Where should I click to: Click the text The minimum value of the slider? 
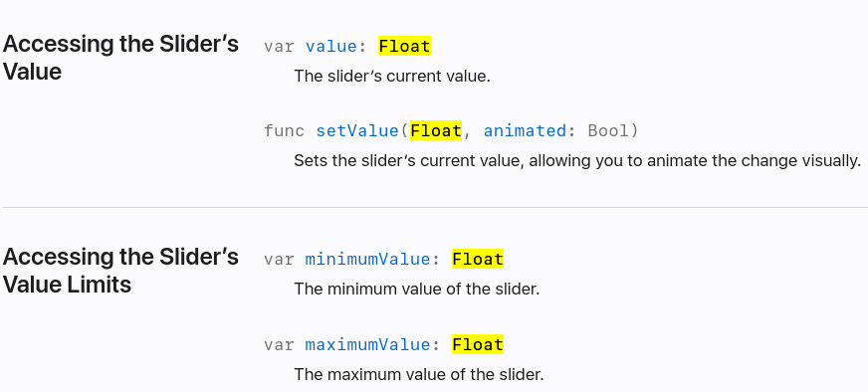click(416, 289)
